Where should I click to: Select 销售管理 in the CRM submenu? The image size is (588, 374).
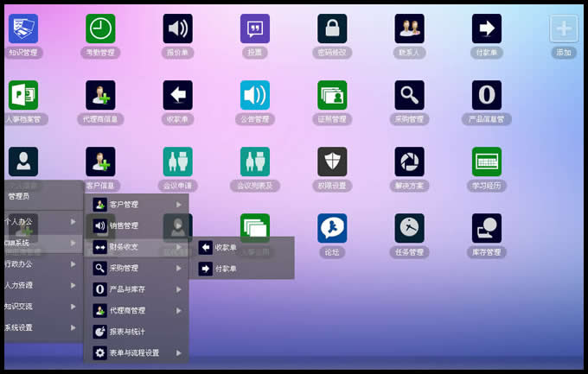137,225
